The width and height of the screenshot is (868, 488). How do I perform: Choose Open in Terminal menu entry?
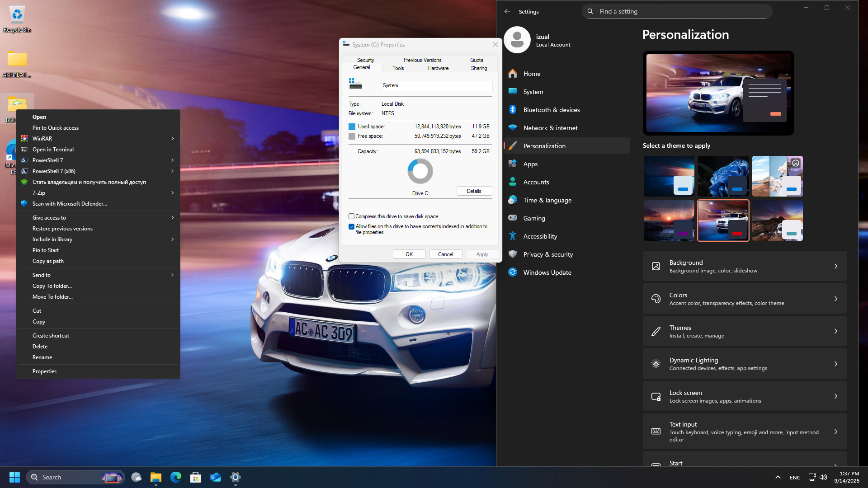tap(98, 150)
